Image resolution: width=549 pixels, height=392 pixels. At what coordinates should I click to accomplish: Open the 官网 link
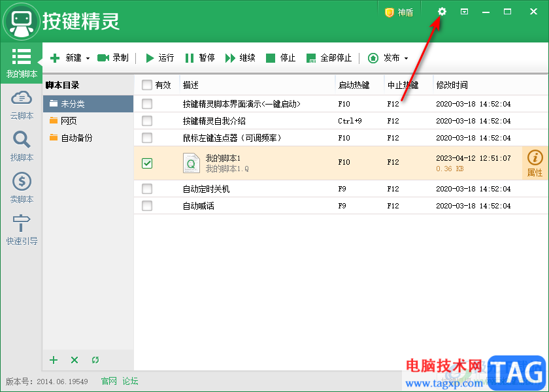[x=109, y=381]
